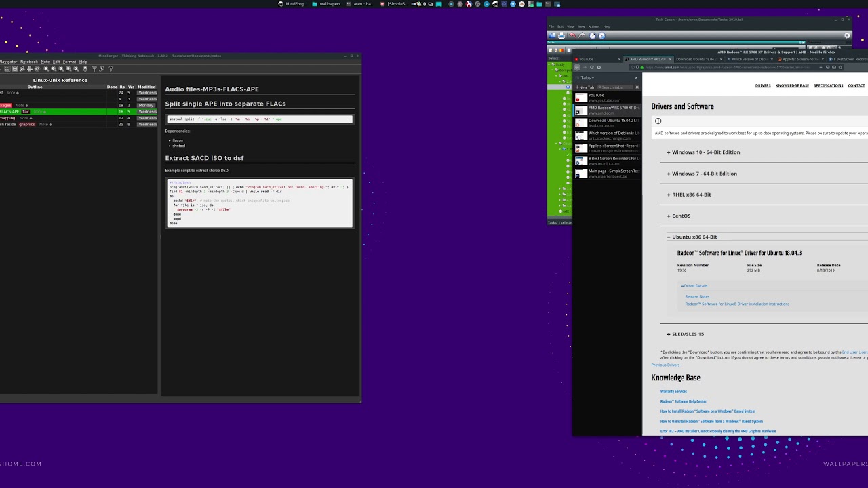The image size is (868, 488).
Task: Expand Windows 10 - 64-Bit Edition section
Action: [703, 152]
